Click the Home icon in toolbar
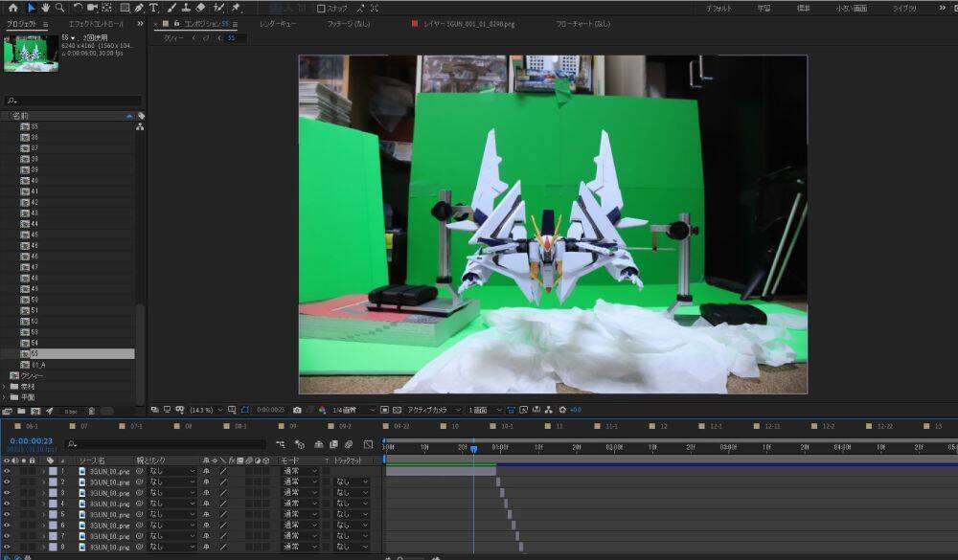The image size is (958, 560). pyautogui.click(x=12, y=8)
